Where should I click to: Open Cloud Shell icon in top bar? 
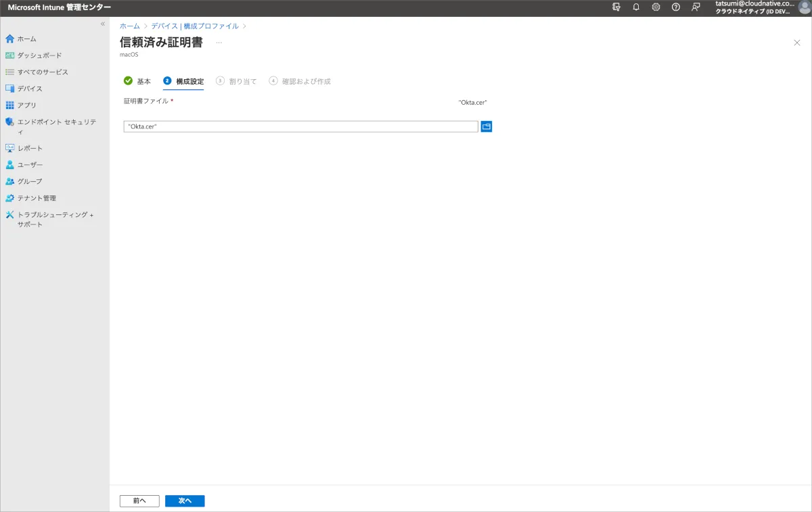[616, 7]
